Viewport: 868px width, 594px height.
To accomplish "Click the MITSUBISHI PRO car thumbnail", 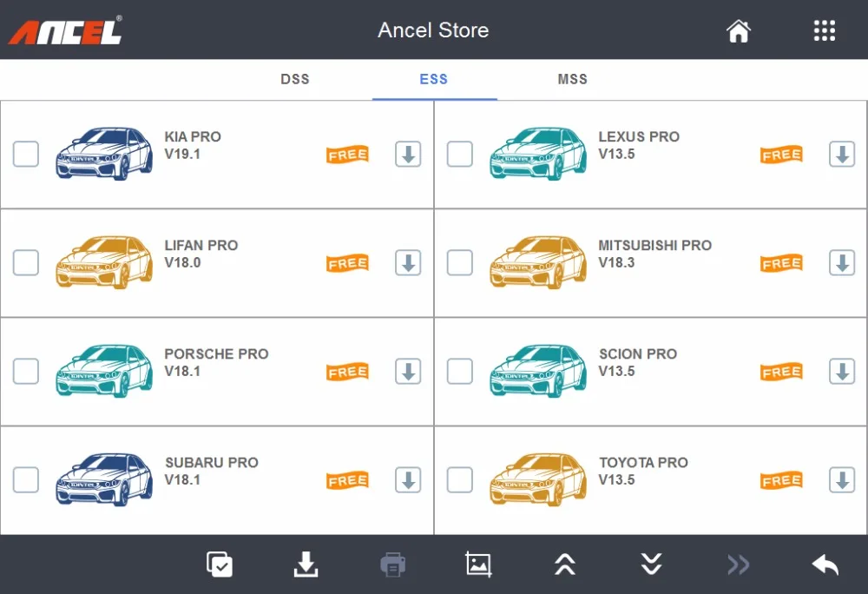I will coord(538,262).
